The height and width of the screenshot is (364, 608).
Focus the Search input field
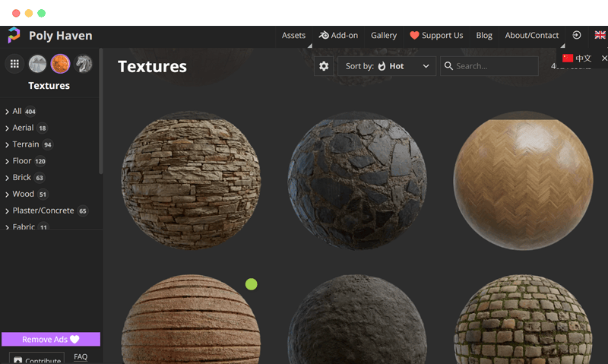coord(489,66)
